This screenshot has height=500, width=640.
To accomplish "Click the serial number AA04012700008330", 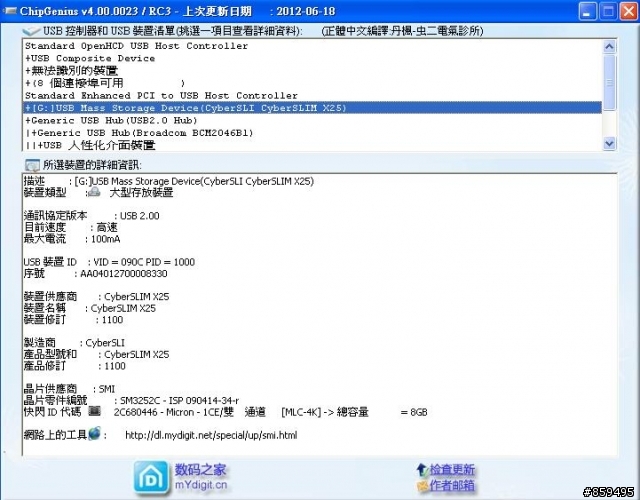I will [124, 273].
